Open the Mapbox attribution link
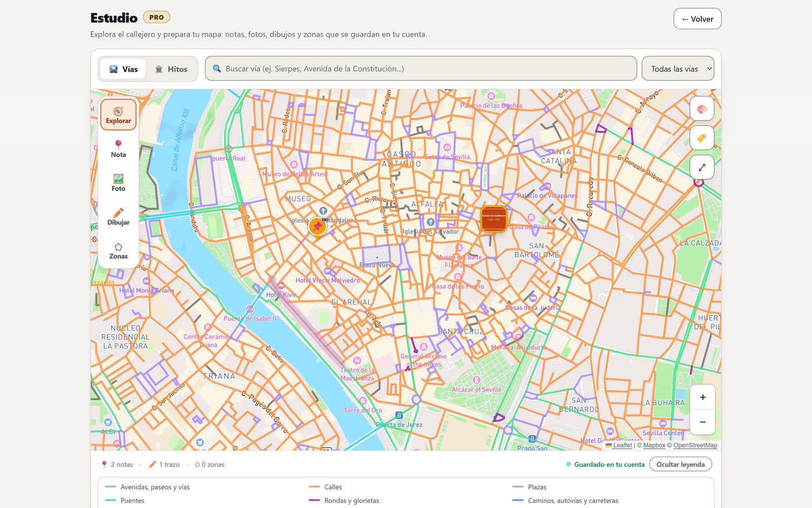 (654, 446)
